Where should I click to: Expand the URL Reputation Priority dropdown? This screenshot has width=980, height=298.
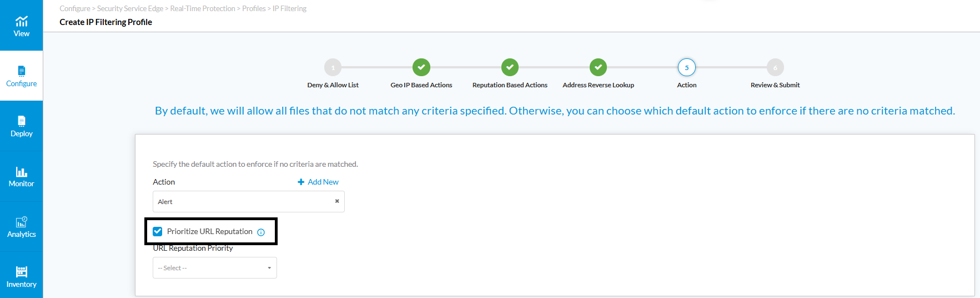point(215,268)
